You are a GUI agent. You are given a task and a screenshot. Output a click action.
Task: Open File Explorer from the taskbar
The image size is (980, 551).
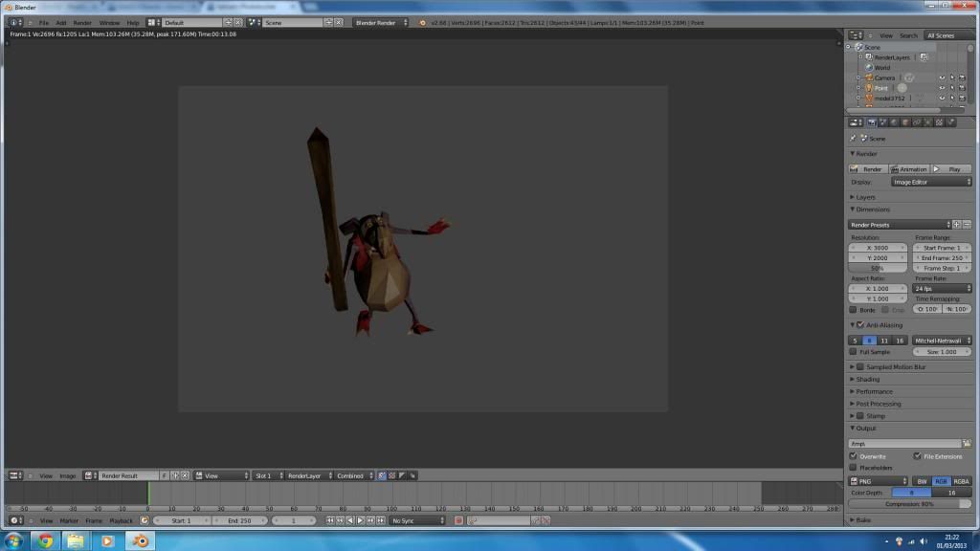76,541
